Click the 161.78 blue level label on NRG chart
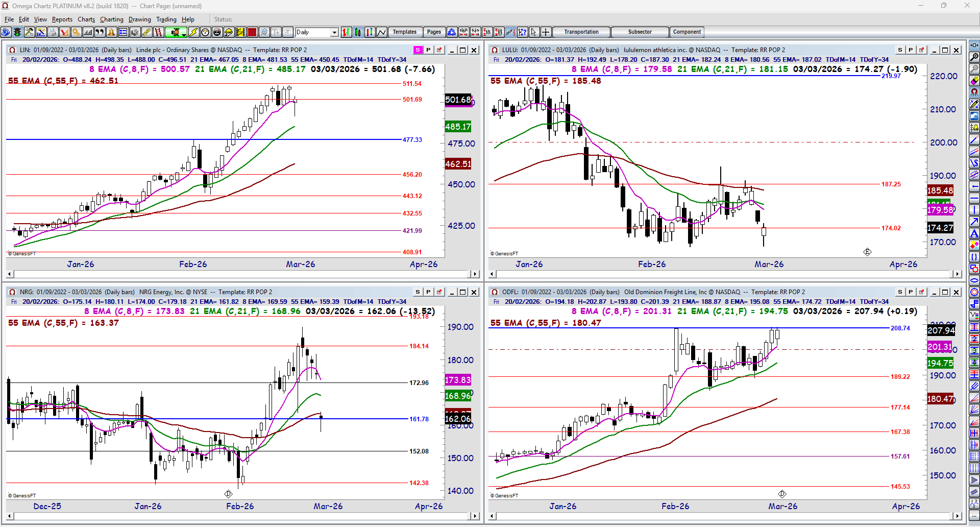This screenshot has height=527, width=980. coord(419,419)
